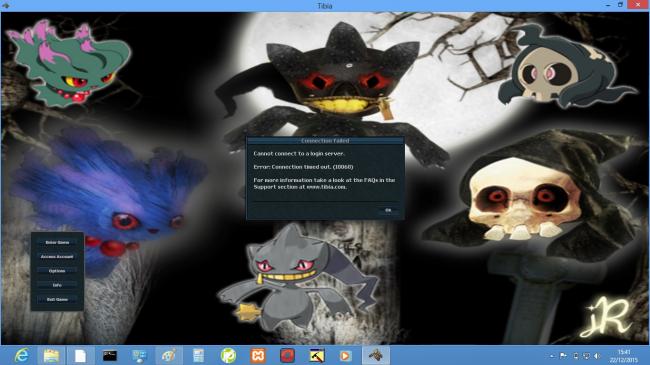Open the pickaxe editor taskbar icon
Viewport: 650px width, 365px height.
click(x=317, y=355)
